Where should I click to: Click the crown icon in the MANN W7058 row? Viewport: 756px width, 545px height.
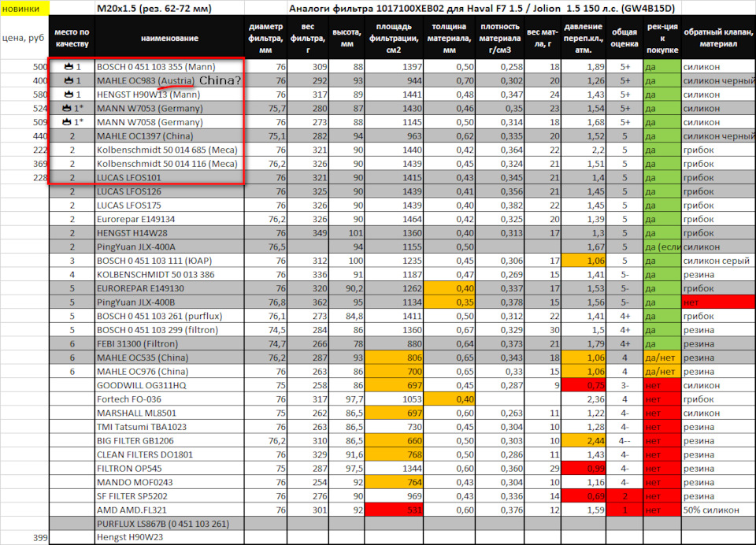pyautogui.click(x=66, y=122)
